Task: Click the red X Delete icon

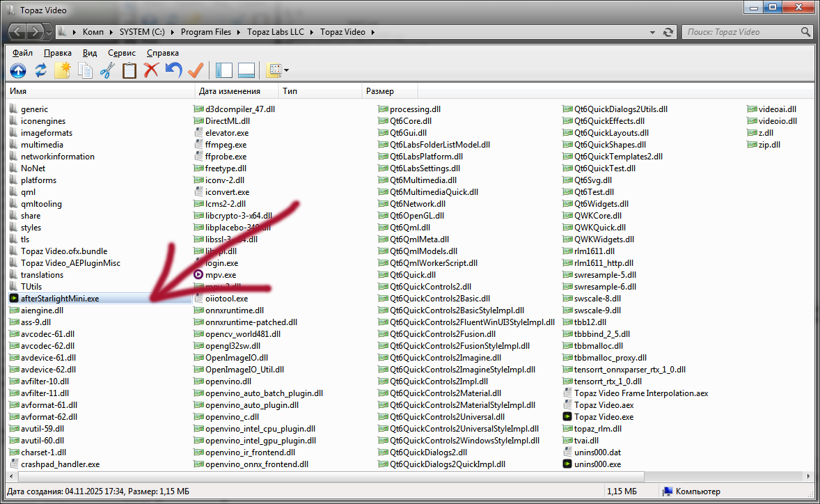Action: click(152, 70)
